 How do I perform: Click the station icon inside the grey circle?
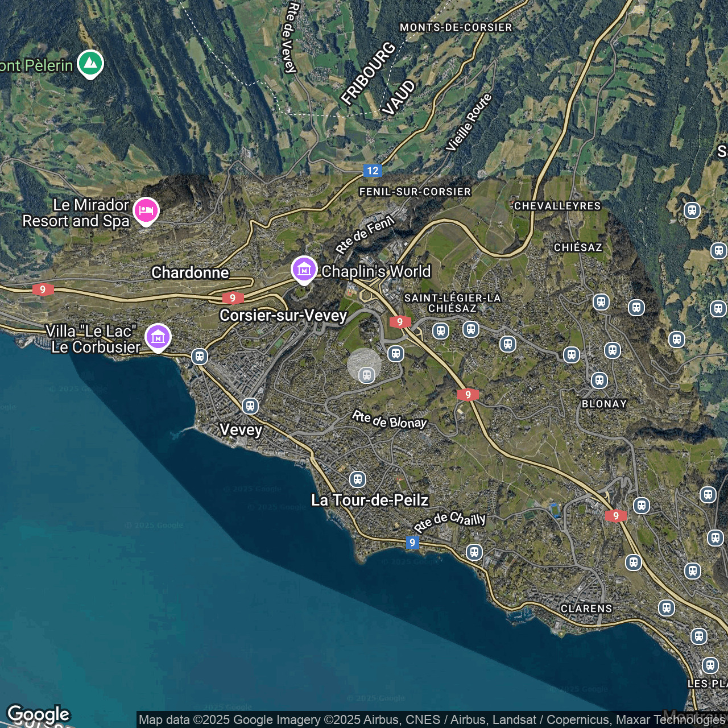367,375
